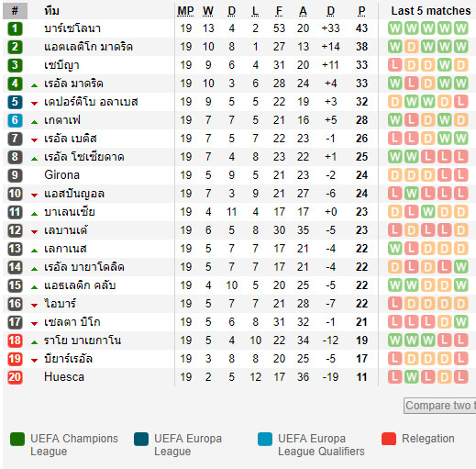476x469 pixels.
Task: Click the Compare two teams button
Action: point(440,406)
